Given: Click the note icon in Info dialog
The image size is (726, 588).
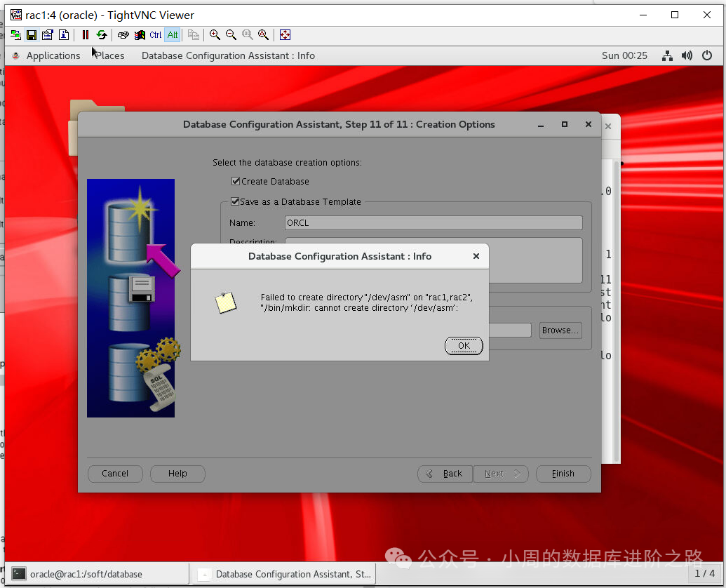Looking at the screenshot, I should (225, 303).
